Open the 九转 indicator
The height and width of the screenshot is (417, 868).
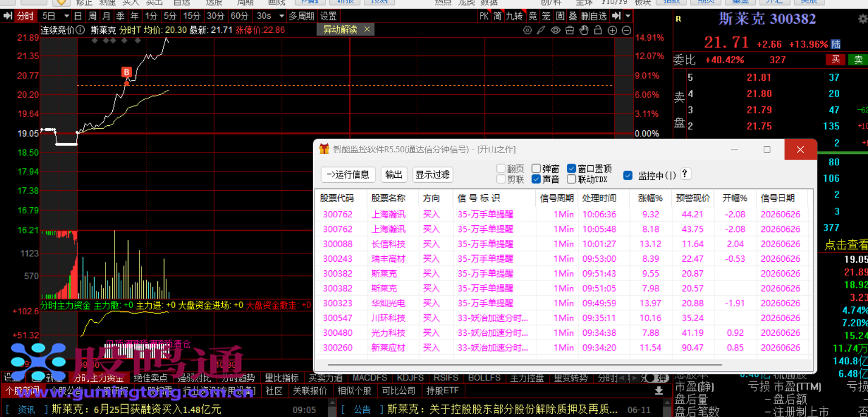514,16
